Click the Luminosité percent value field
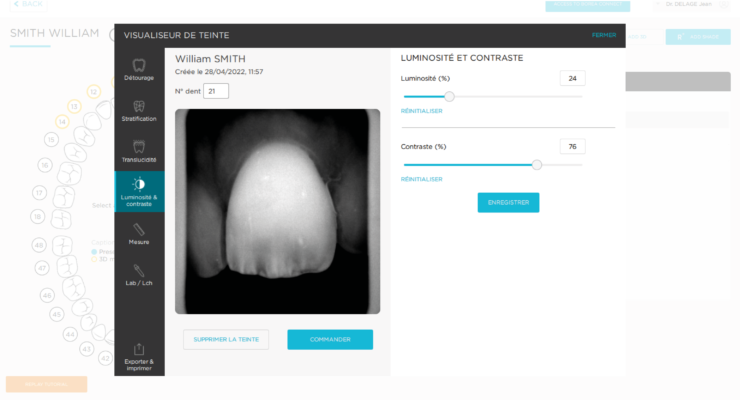This screenshot has width=740, height=400. (572, 78)
